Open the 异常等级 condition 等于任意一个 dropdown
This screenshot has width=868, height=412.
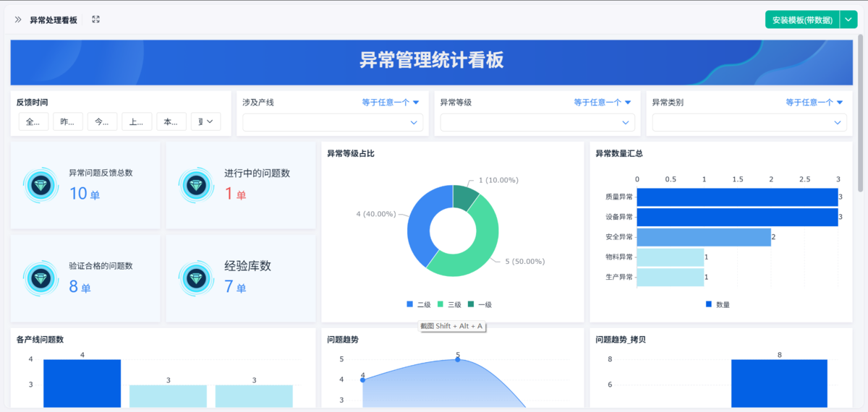click(603, 103)
